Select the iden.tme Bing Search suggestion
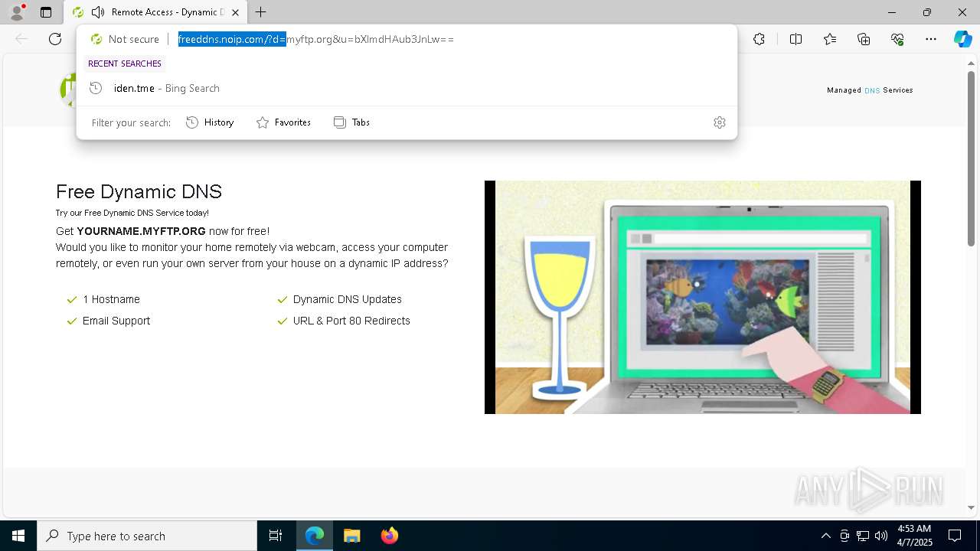The height and width of the screenshot is (551, 980). [407, 88]
